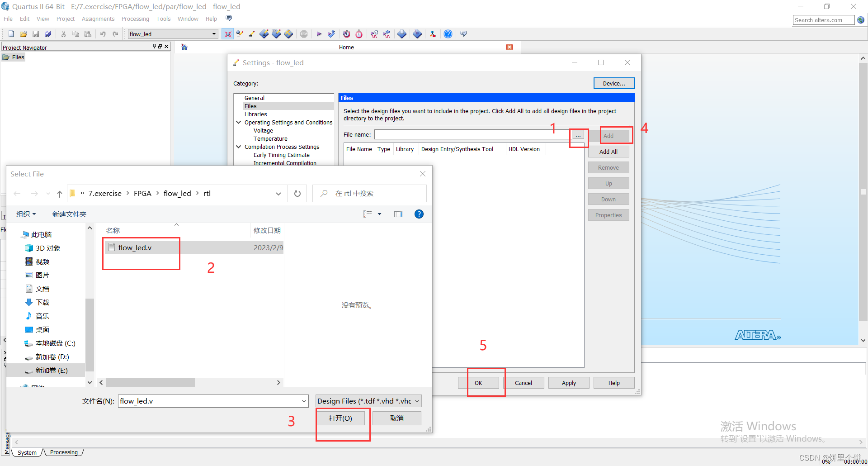Switch to the Processing messages tab
Viewport: 868px width, 466px height.
[64, 452]
